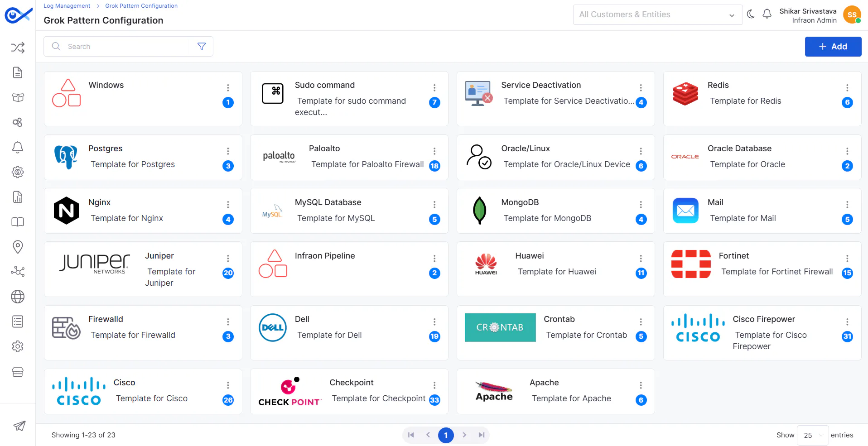Click the Check Point logo

[x=290, y=392]
